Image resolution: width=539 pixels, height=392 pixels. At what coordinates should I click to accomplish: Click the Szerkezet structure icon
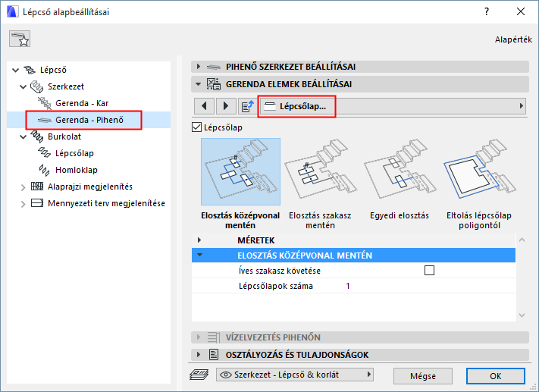(x=37, y=86)
